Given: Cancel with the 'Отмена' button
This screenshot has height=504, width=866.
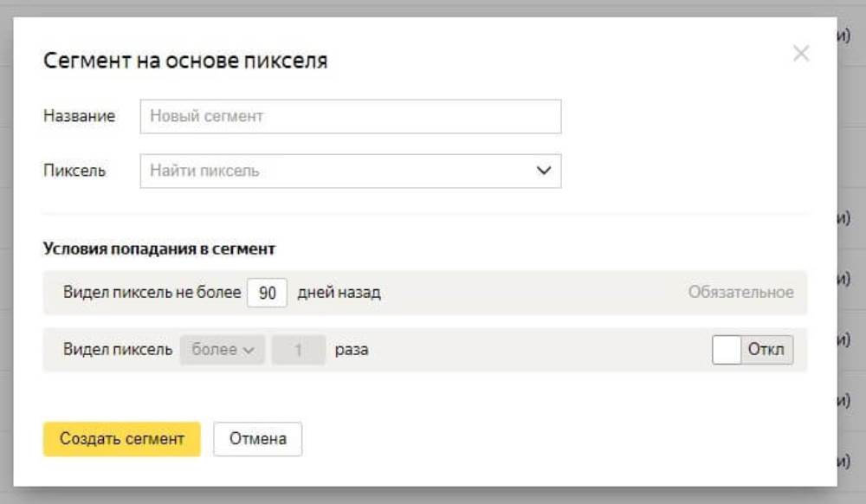Looking at the screenshot, I should [257, 439].
